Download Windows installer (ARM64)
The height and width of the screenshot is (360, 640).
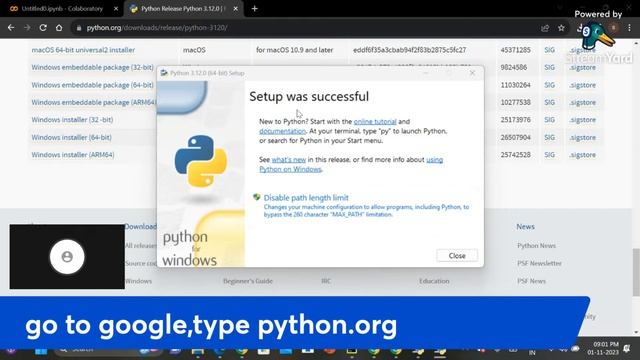73,155
